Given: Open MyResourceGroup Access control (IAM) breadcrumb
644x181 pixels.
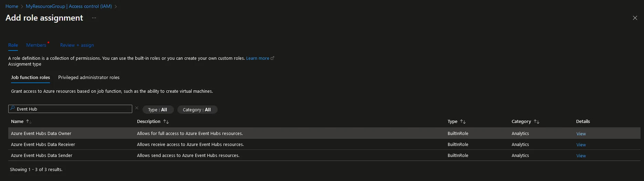Looking at the screenshot, I should click(69, 6).
